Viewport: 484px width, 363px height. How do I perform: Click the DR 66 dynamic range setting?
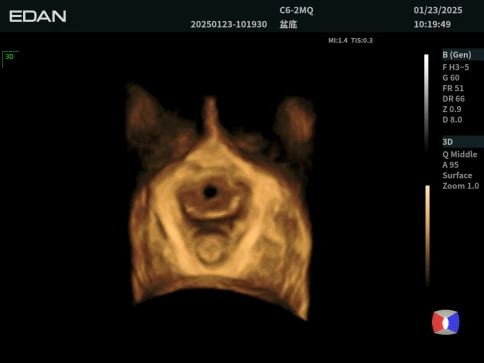pyautogui.click(x=453, y=99)
